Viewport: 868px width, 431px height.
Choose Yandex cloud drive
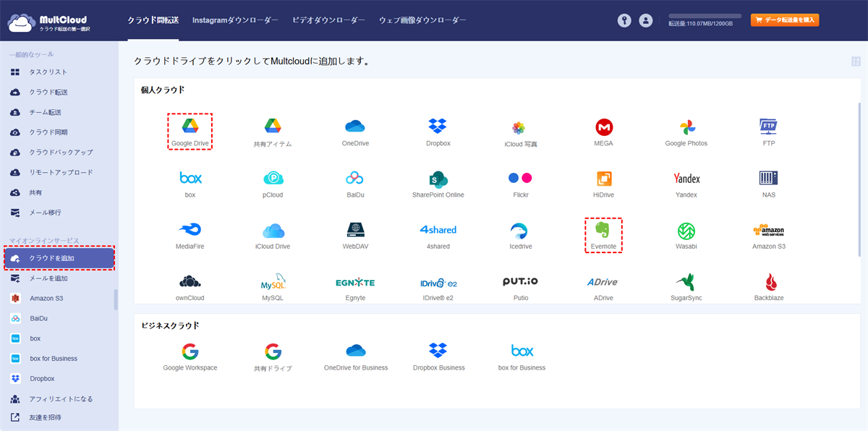click(x=686, y=184)
